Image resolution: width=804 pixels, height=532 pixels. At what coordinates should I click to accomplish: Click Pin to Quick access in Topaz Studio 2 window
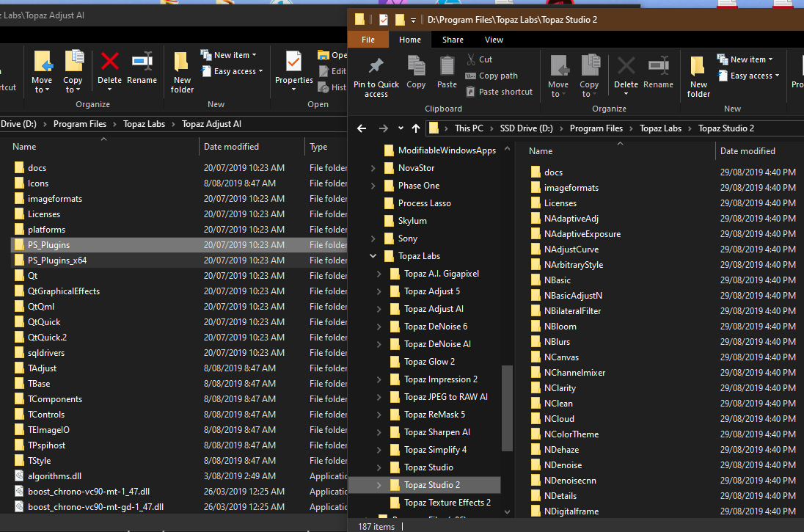tap(376, 76)
